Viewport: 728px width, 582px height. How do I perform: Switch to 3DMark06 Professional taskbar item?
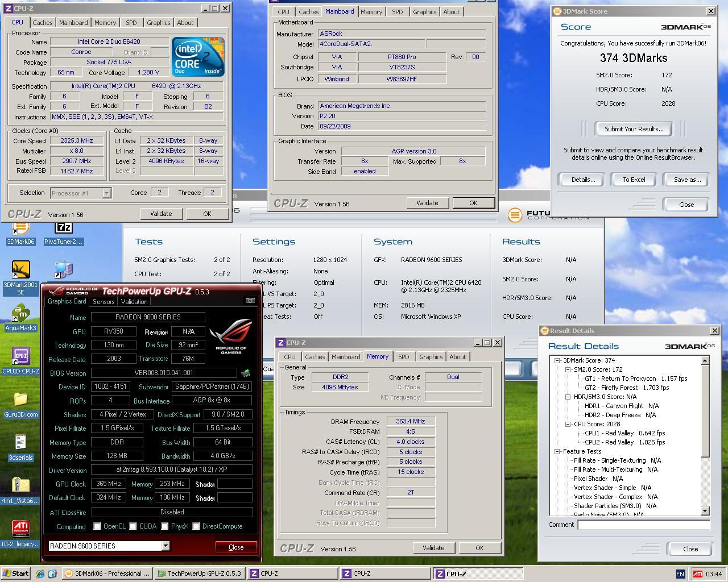pos(107,573)
